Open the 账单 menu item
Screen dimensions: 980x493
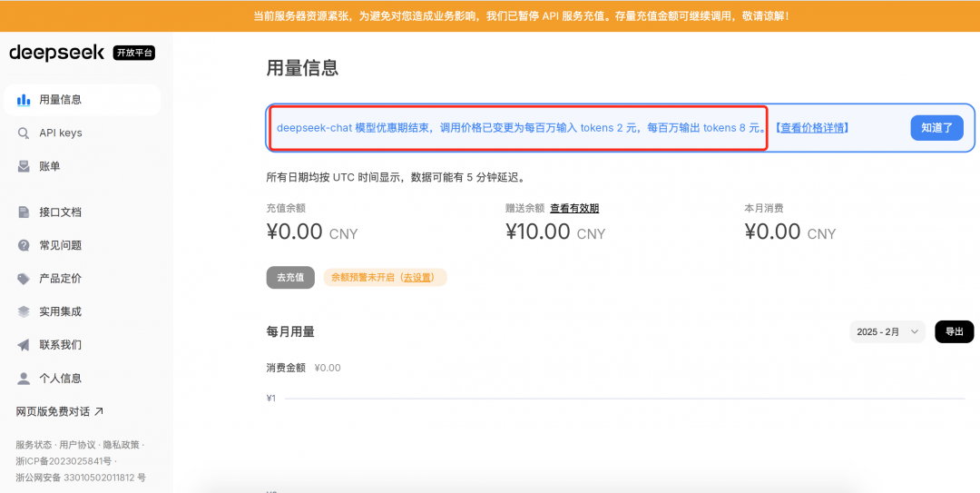coord(50,167)
